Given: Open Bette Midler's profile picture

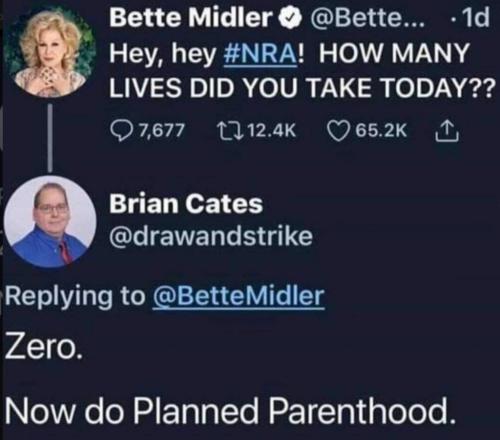Looking at the screenshot, I should tap(50, 53).
